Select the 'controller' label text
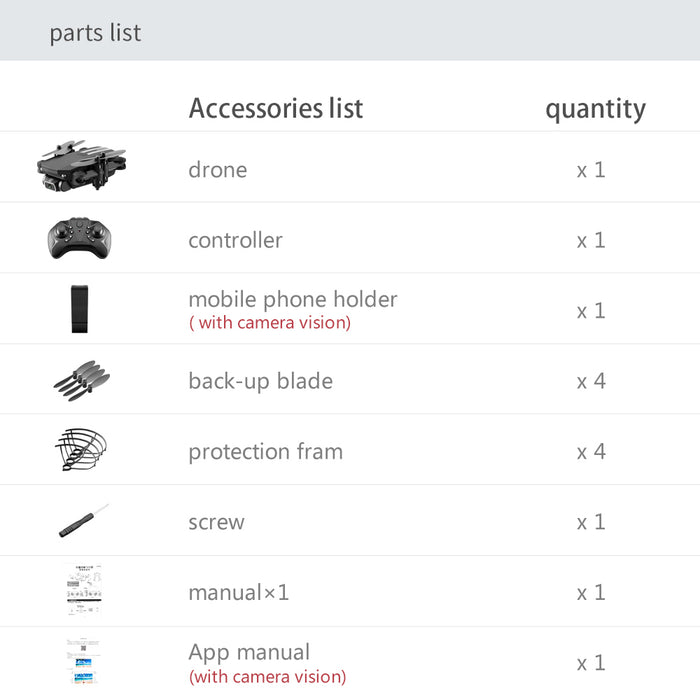700x700 pixels. pos(235,240)
